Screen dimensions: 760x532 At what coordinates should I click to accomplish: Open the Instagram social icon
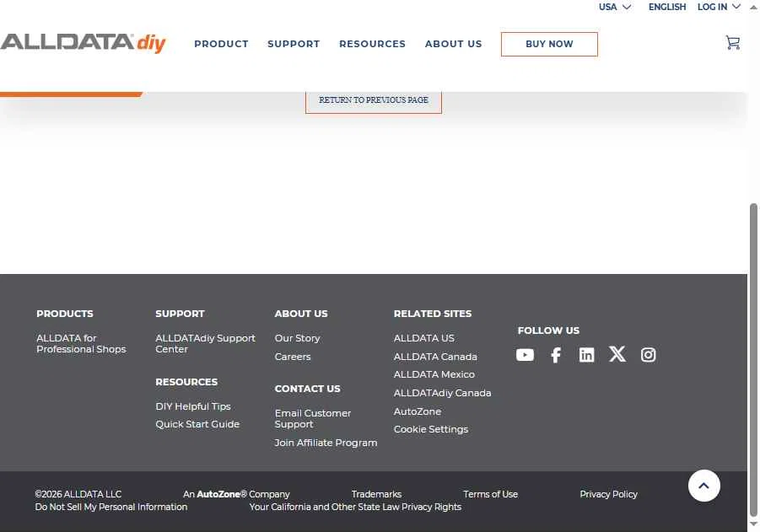point(648,355)
